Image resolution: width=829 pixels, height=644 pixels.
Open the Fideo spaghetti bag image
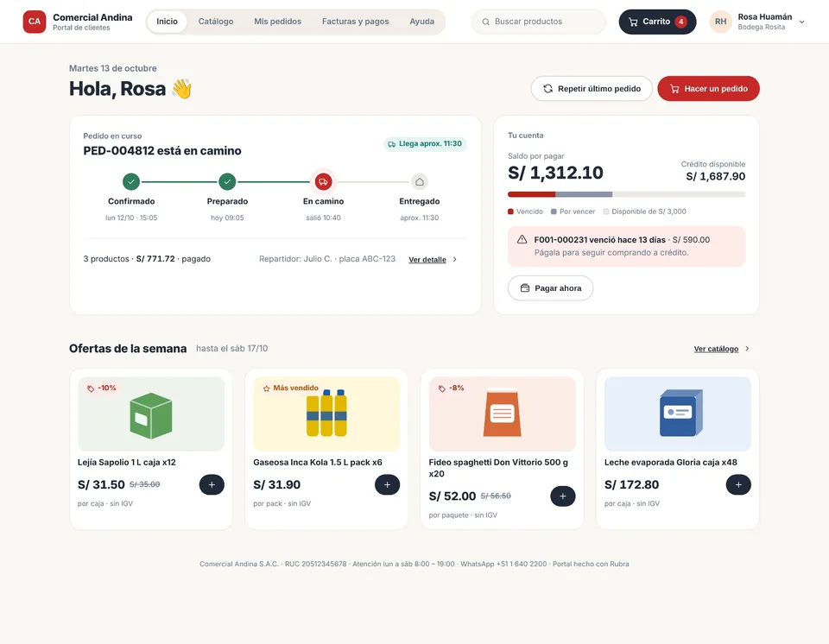pyautogui.click(x=503, y=414)
